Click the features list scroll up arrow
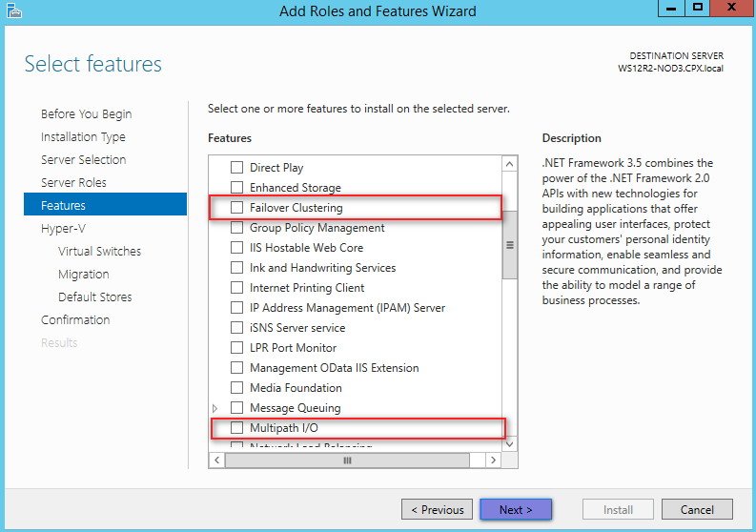 pos(510,165)
